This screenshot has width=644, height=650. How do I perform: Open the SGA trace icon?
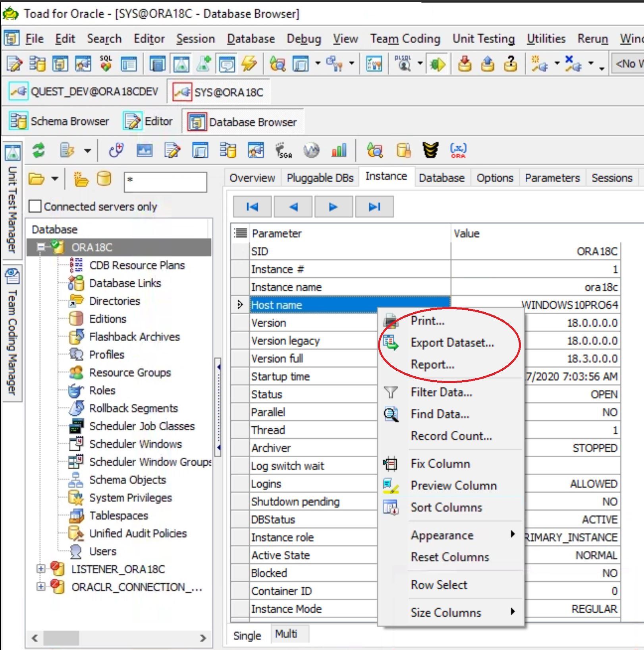coord(283,151)
